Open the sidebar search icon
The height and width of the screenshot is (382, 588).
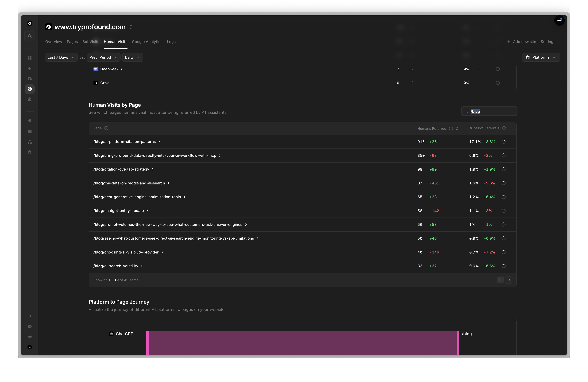(x=30, y=36)
